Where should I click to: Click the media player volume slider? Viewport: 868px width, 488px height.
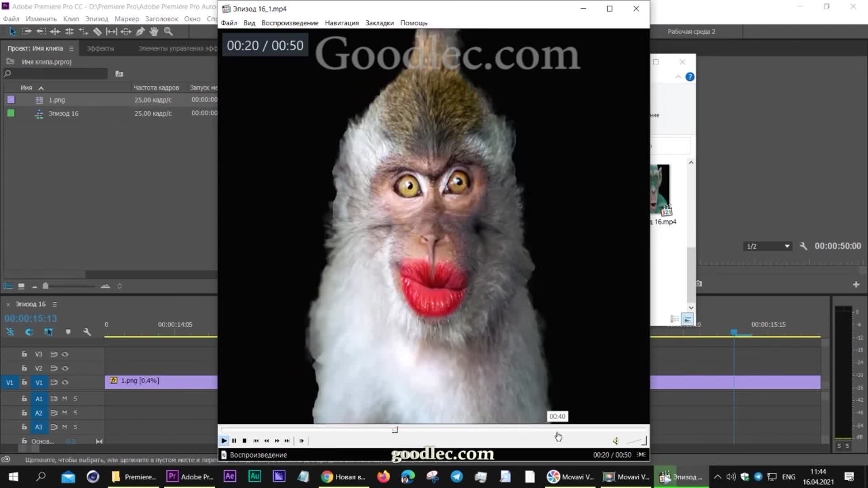point(636,441)
